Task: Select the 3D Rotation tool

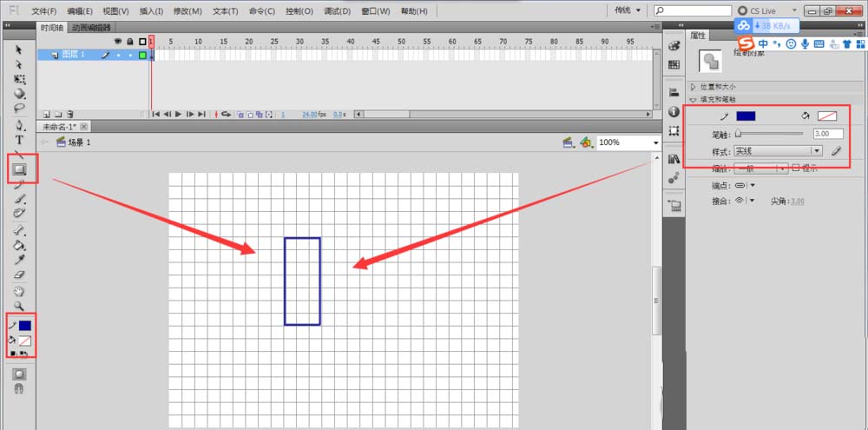Action: (x=19, y=93)
